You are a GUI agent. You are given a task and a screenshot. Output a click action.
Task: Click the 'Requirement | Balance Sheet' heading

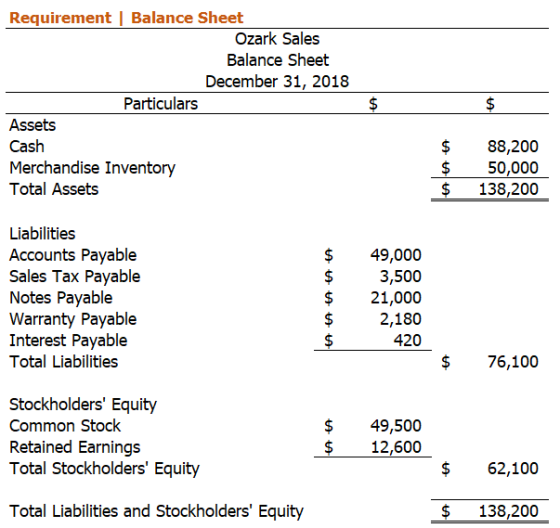point(126,18)
